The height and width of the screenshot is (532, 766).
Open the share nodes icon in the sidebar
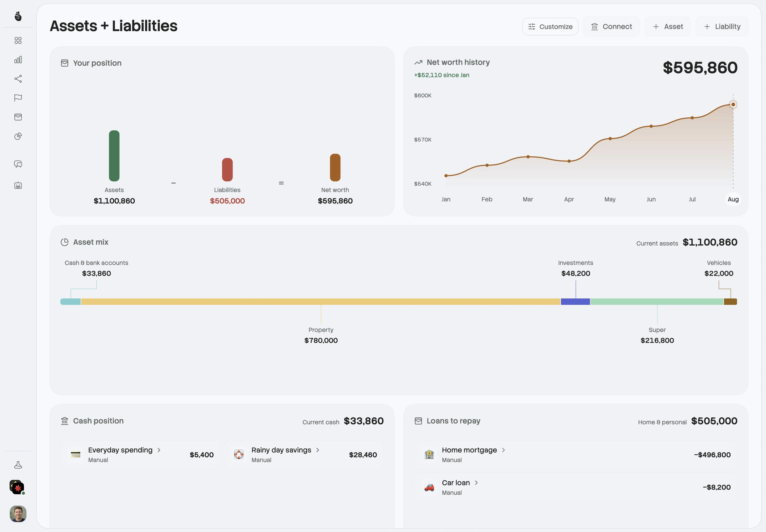click(18, 79)
